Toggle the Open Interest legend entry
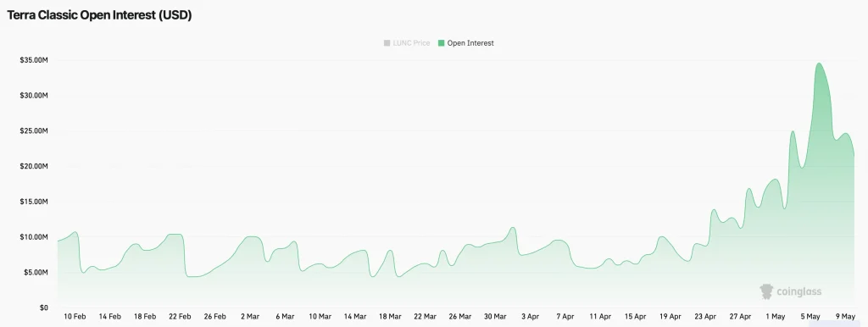The image size is (868, 327). pos(465,43)
